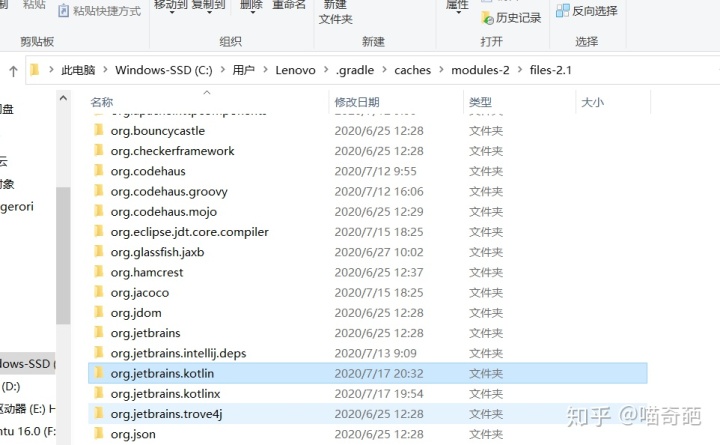Select (D:) drive in navigation pane
This screenshot has height=445, width=720.
(x=11, y=386)
